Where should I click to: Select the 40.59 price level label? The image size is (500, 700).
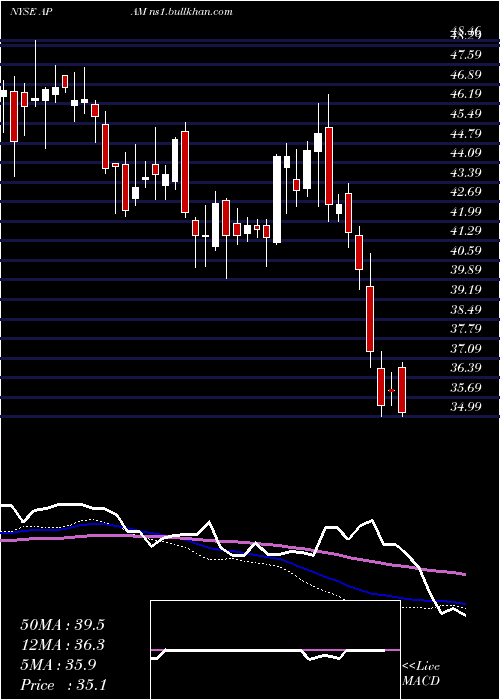(466, 250)
